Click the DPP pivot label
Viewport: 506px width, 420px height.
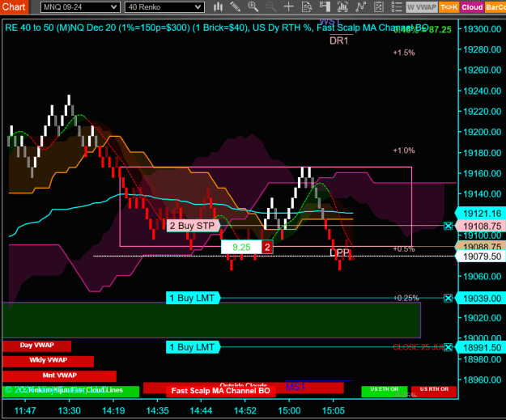coord(339,252)
